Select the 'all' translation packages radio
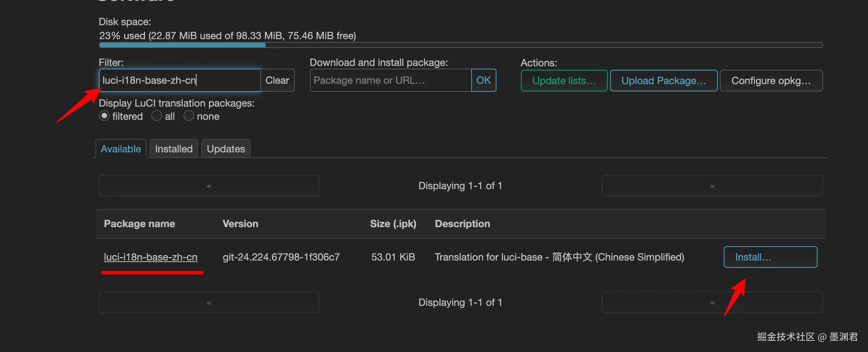The width and height of the screenshot is (868, 352). 157,116
